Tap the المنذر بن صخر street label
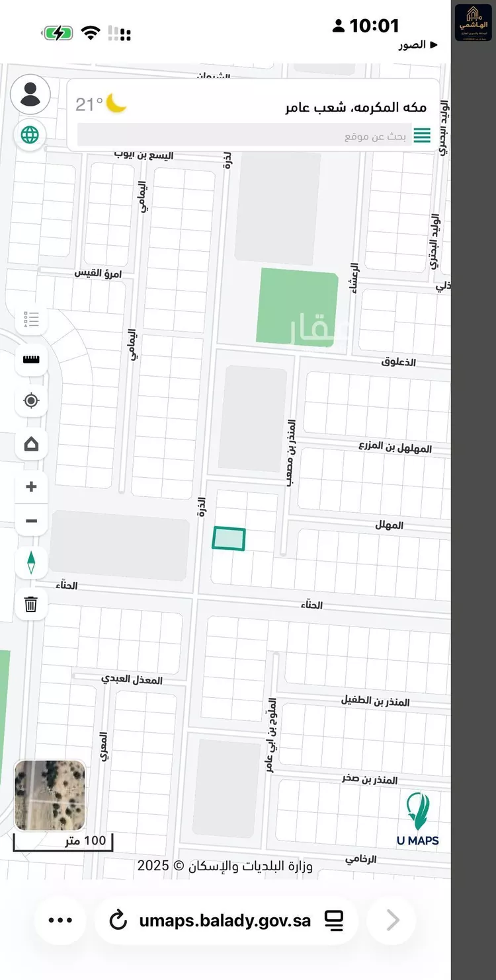The image size is (496, 980). pyautogui.click(x=370, y=780)
